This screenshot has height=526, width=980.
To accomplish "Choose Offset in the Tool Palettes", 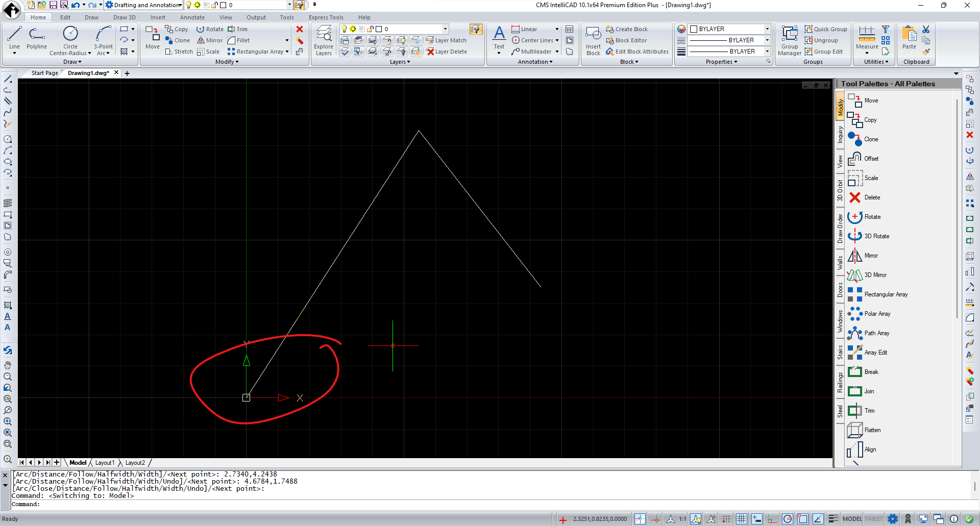I will point(863,159).
